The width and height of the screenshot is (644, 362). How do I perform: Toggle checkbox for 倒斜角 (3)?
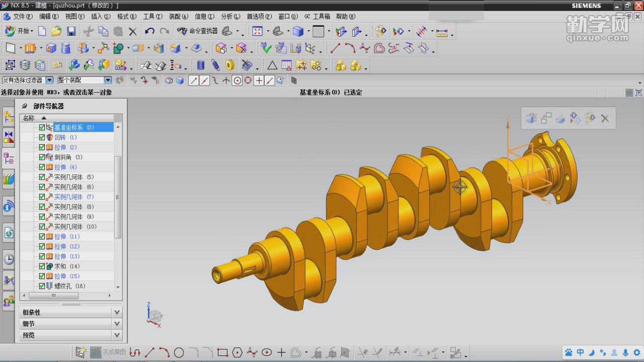[x=42, y=157]
